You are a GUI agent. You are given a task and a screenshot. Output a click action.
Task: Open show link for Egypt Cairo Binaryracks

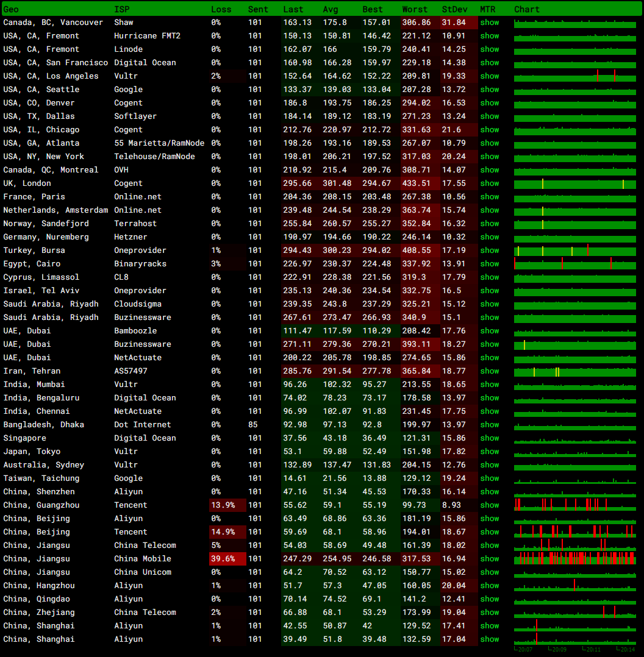click(x=489, y=264)
